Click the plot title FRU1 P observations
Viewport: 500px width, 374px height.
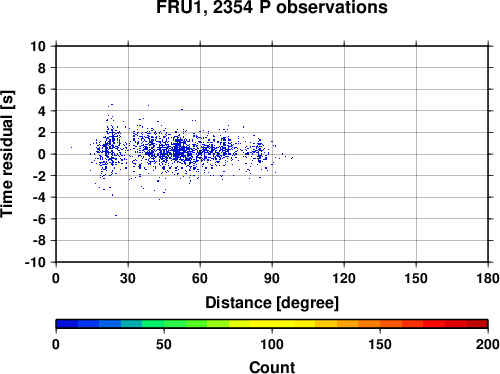click(272, 7)
